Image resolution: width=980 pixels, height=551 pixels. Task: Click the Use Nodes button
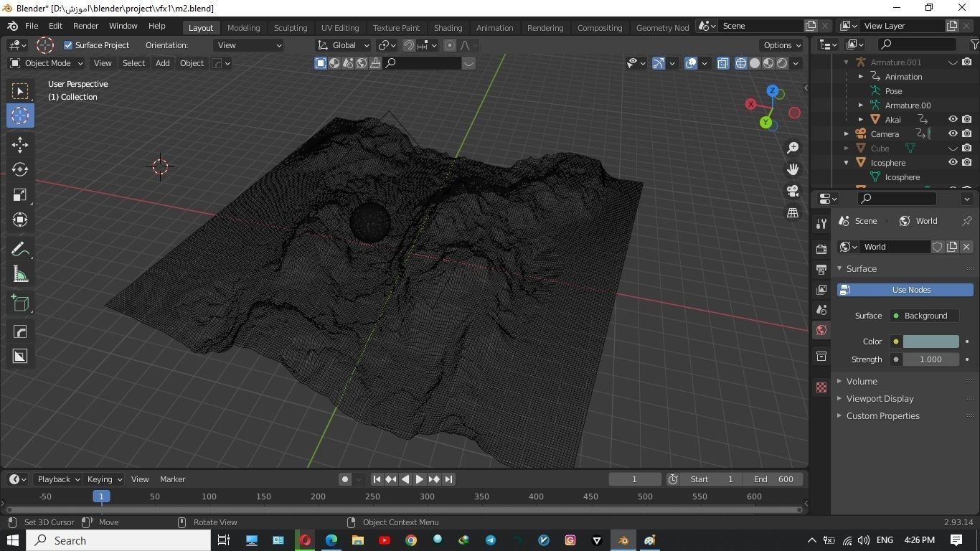click(905, 290)
